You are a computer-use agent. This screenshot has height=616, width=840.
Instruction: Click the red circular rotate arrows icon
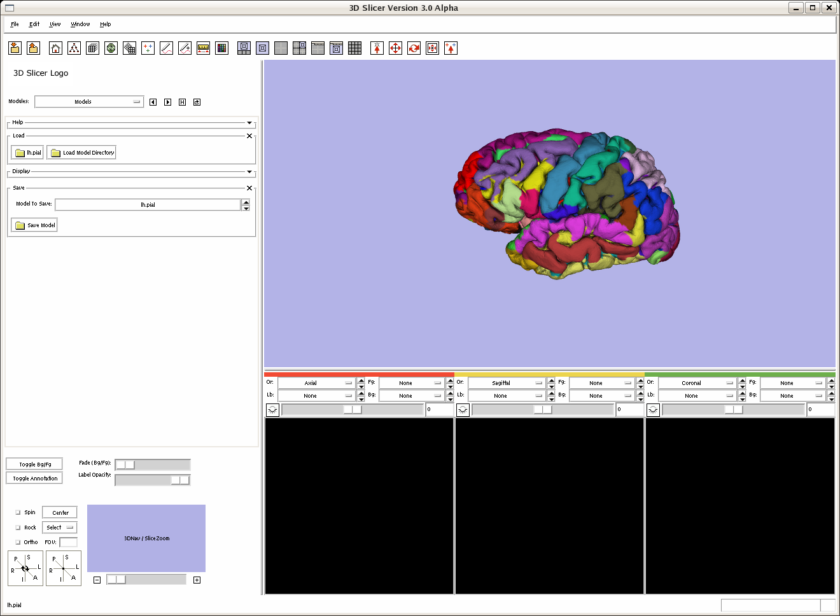(414, 48)
